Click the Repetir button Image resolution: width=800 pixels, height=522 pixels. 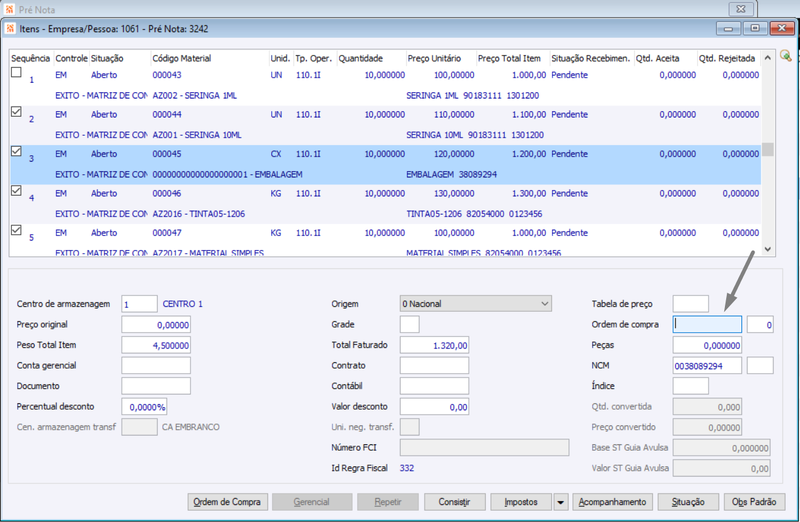click(x=388, y=502)
